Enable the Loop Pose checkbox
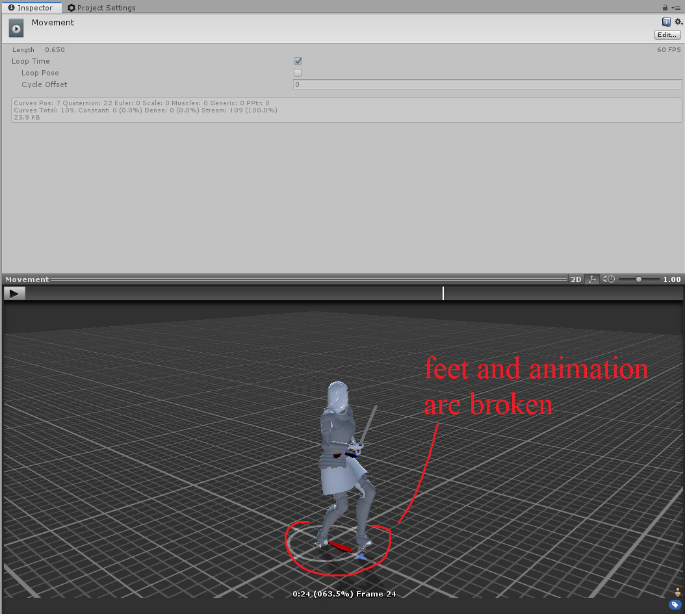The height and width of the screenshot is (616, 685). pos(298,72)
